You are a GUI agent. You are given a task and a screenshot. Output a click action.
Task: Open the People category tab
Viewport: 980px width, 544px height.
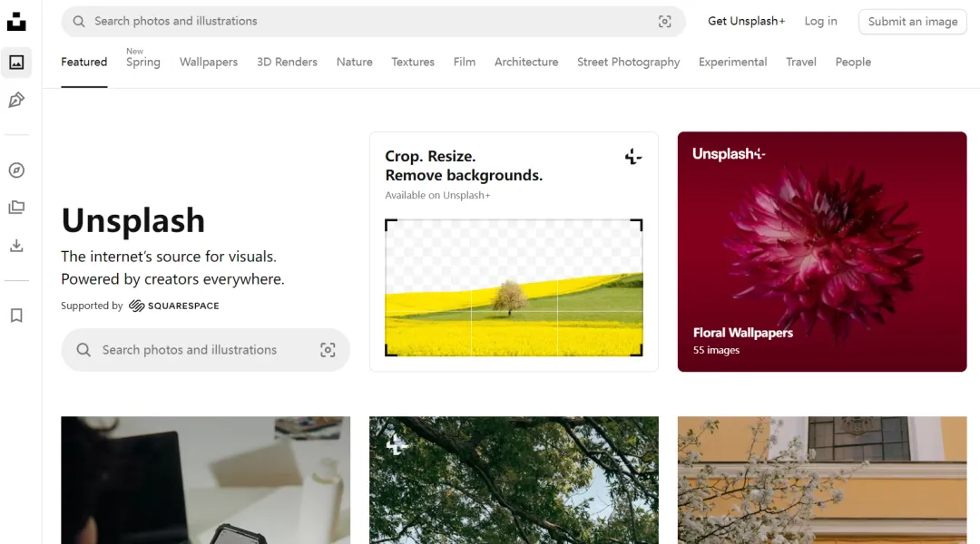[x=853, y=62]
